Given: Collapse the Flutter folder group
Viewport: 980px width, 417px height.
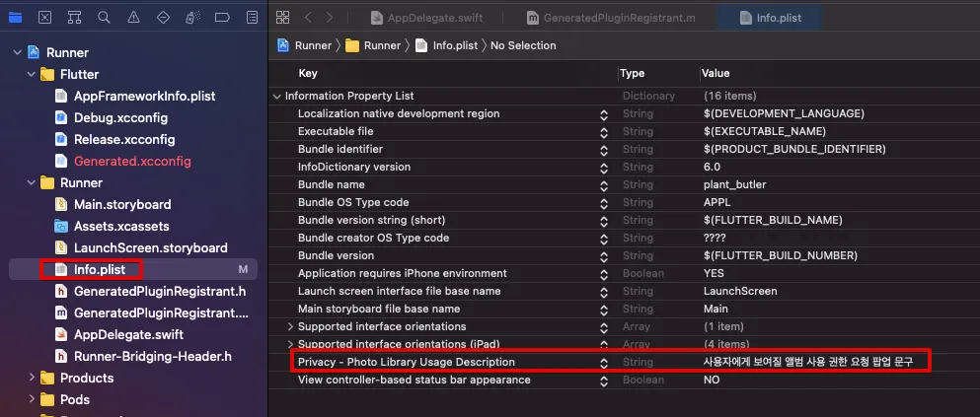Looking at the screenshot, I should 32,75.
